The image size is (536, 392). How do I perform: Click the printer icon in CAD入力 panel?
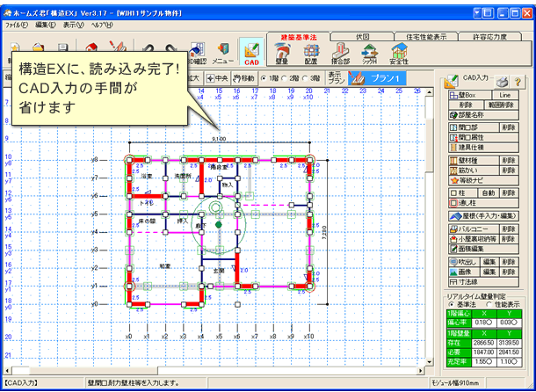click(x=502, y=82)
